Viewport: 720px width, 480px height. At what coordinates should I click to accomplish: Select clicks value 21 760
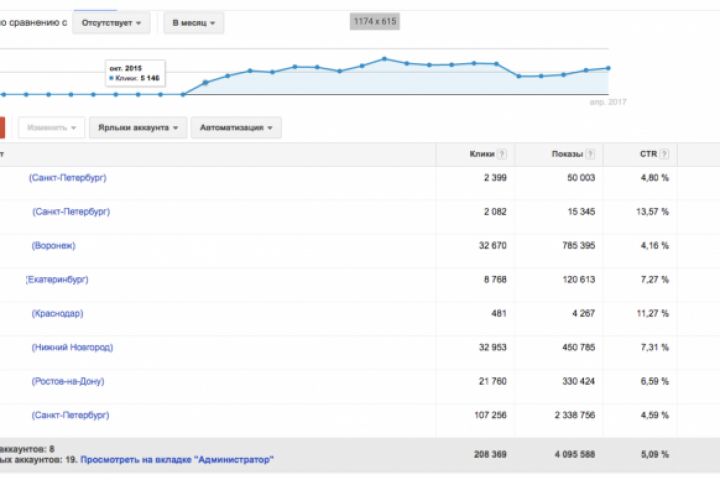(x=492, y=381)
